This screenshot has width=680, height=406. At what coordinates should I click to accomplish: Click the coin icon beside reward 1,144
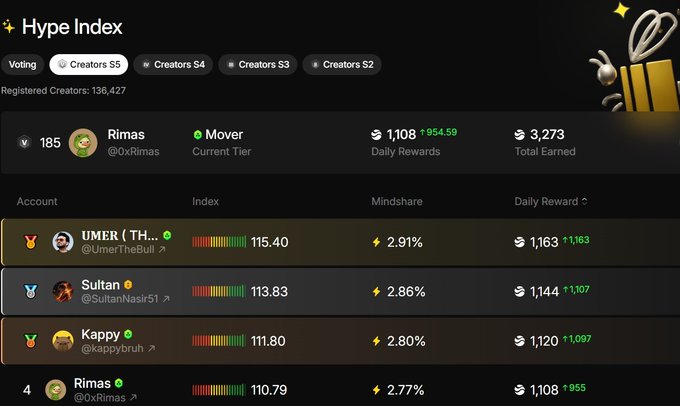point(520,291)
